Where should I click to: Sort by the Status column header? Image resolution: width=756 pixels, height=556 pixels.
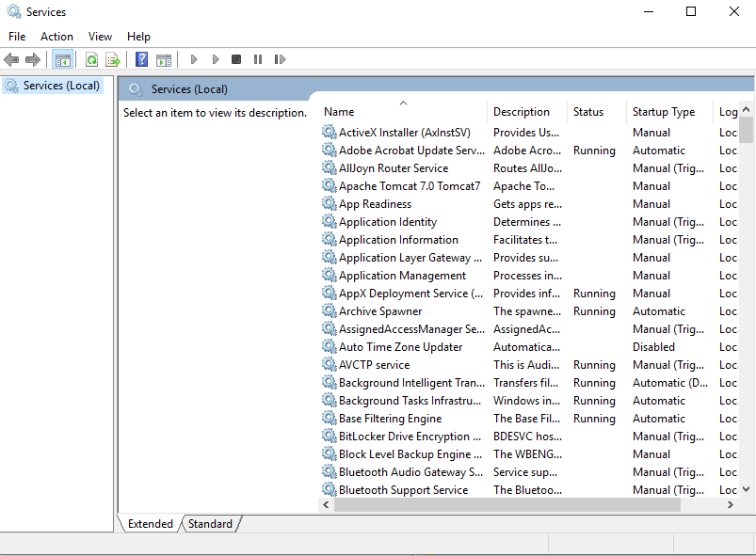tap(597, 112)
